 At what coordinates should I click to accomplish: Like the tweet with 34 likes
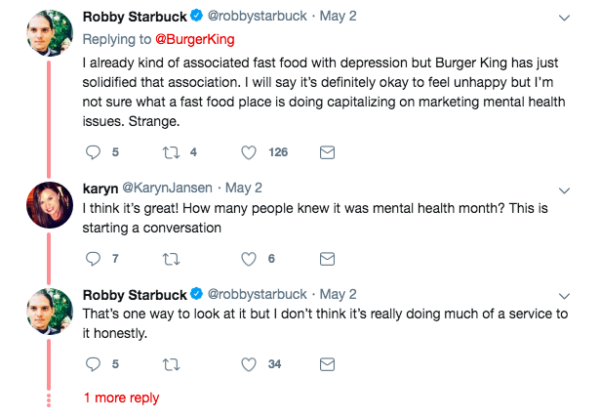pos(248,364)
